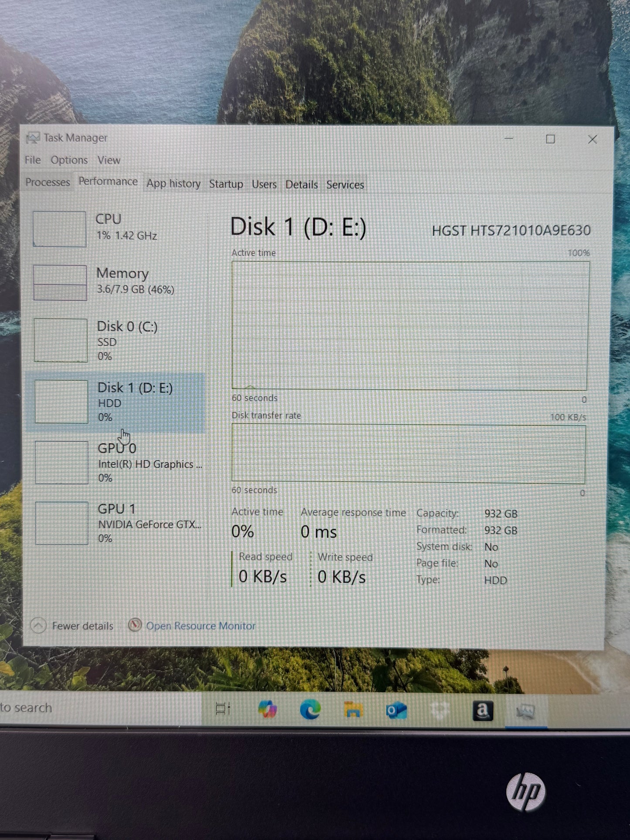
Task: Open the Details tab
Action: click(301, 185)
